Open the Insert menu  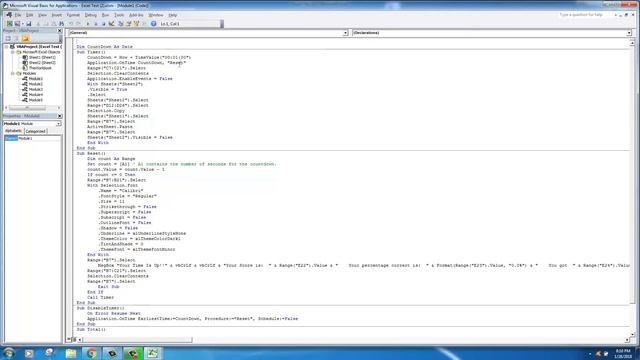(56, 15)
